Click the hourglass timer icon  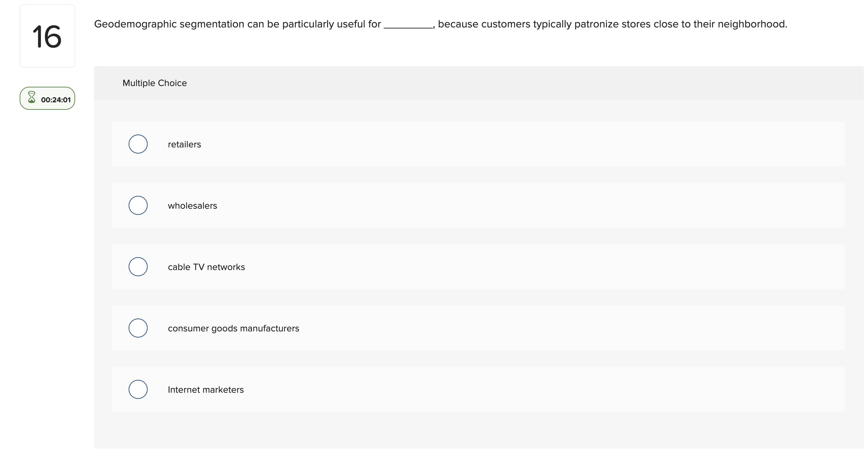(31, 97)
